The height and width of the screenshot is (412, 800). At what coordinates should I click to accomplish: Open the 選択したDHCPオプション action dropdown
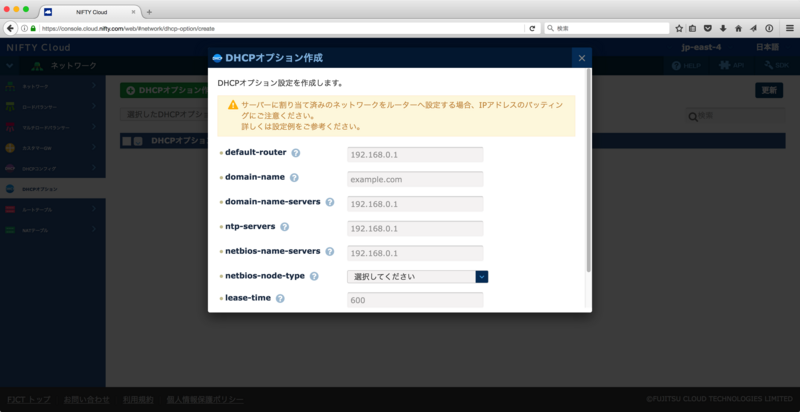(165, 114)
